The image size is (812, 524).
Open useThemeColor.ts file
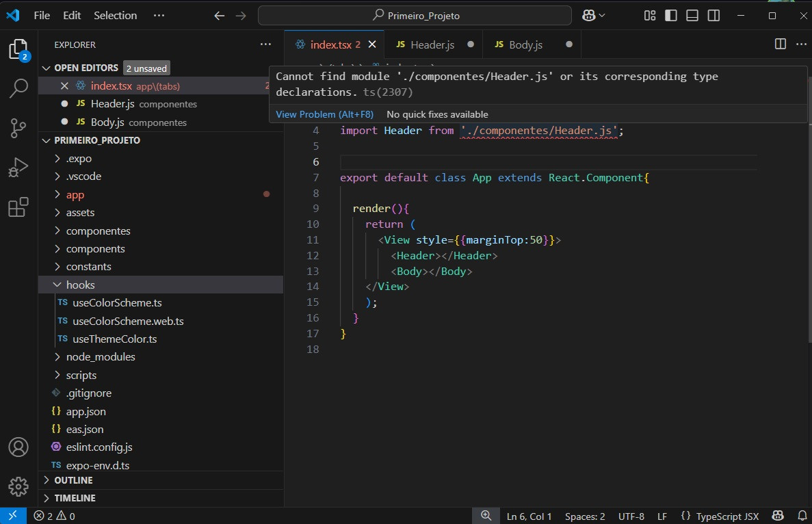(x=161, y=339)
